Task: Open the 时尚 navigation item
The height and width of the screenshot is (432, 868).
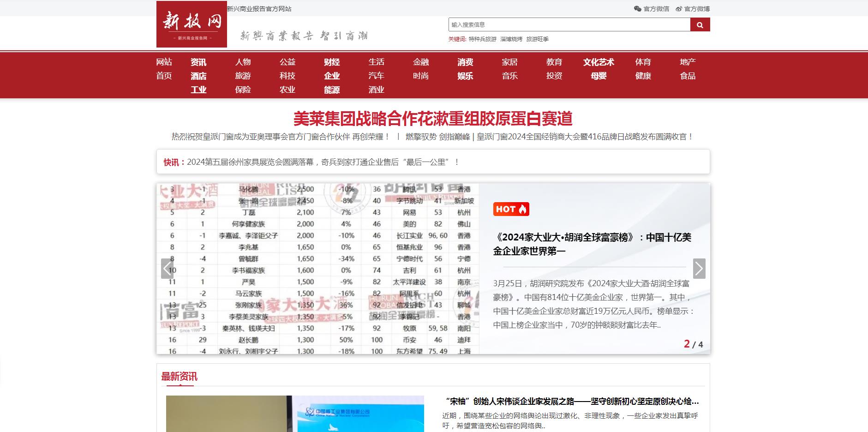Action: 421,76
